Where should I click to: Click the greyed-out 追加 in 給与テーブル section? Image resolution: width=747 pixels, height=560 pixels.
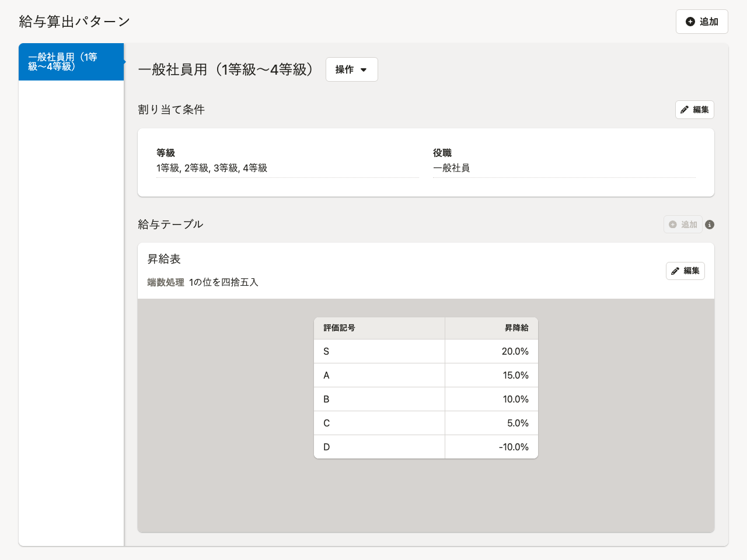pos(683,225)
